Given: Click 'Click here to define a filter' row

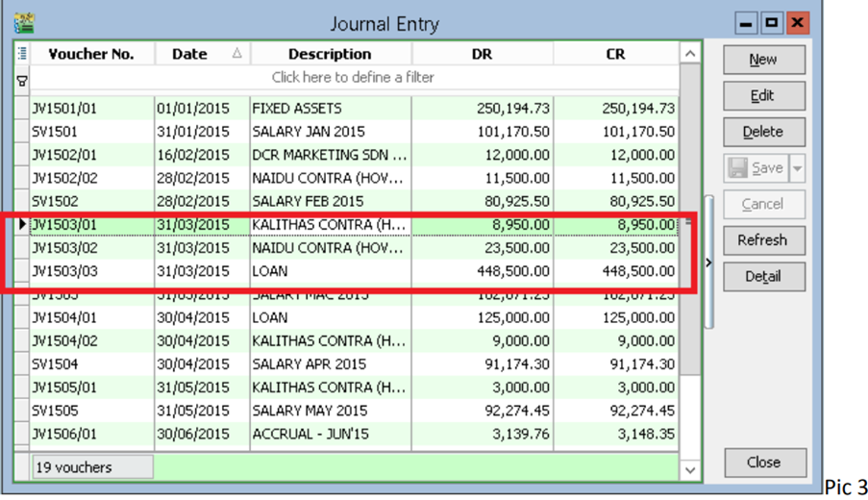Looking at the screenshot, I should 353,77.
